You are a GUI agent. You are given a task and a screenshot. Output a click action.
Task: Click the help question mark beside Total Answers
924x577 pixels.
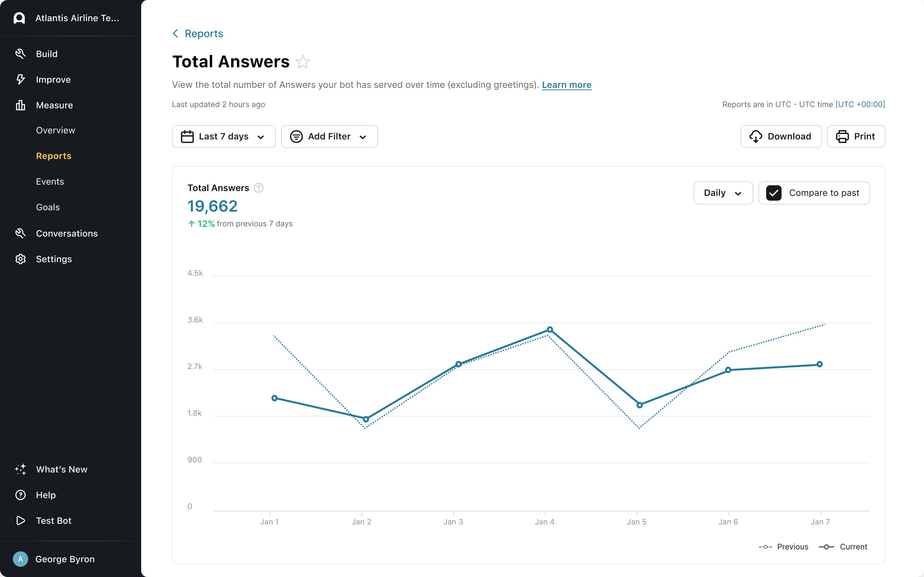(259, 188)
